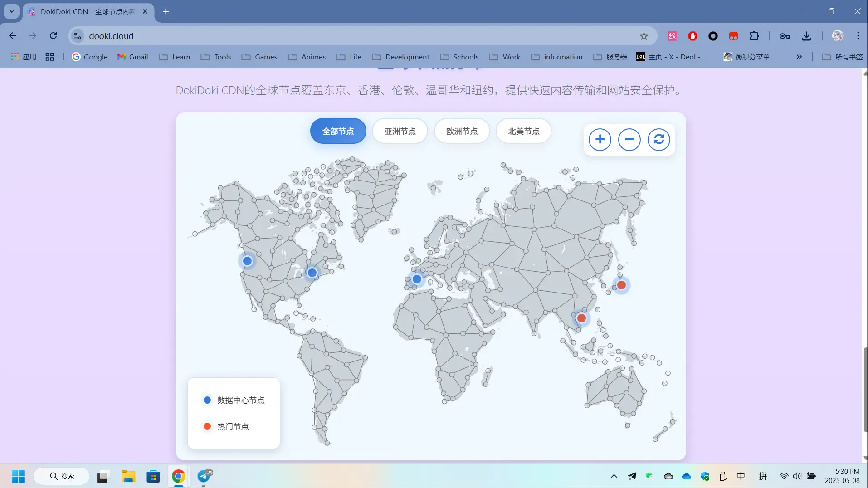
Task: Open Telegram from taskbar
Action: pyautogui.click(x=204, y=476)
